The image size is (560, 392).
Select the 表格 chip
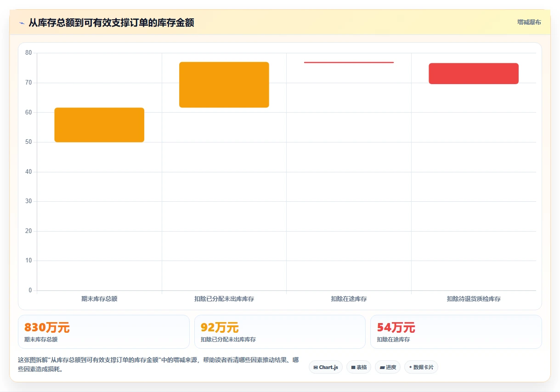click(359, 367)
